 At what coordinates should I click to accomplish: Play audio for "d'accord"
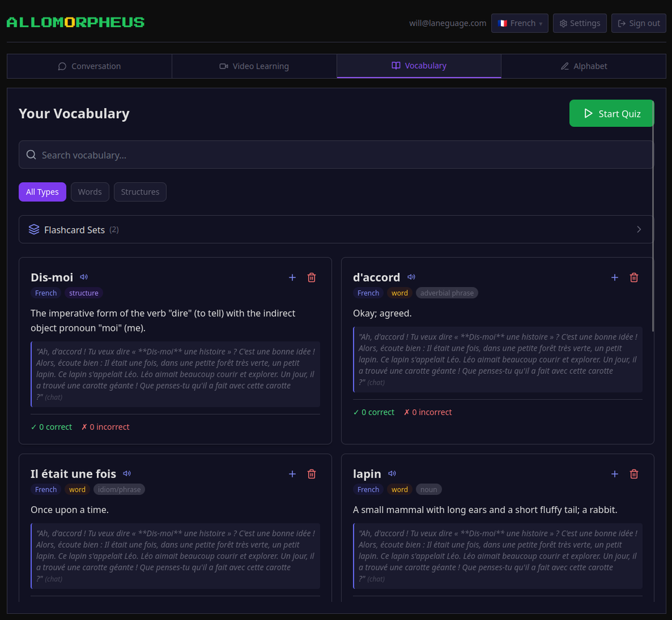411,277
